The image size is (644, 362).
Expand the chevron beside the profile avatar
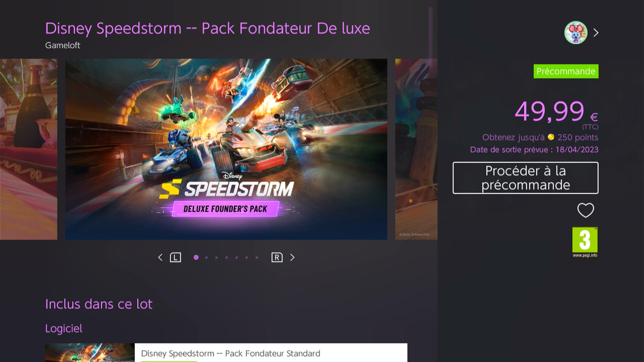pos(596,33)
